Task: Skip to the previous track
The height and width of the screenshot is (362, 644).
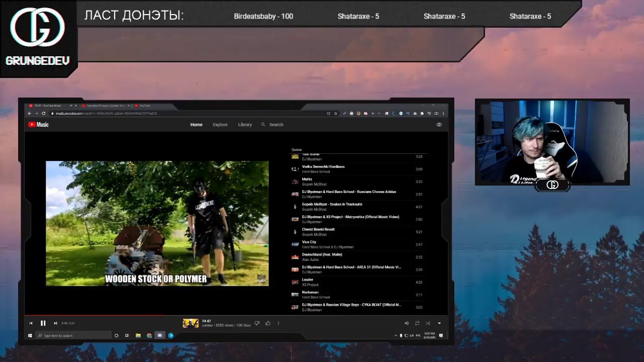Action: click(31, 323)
